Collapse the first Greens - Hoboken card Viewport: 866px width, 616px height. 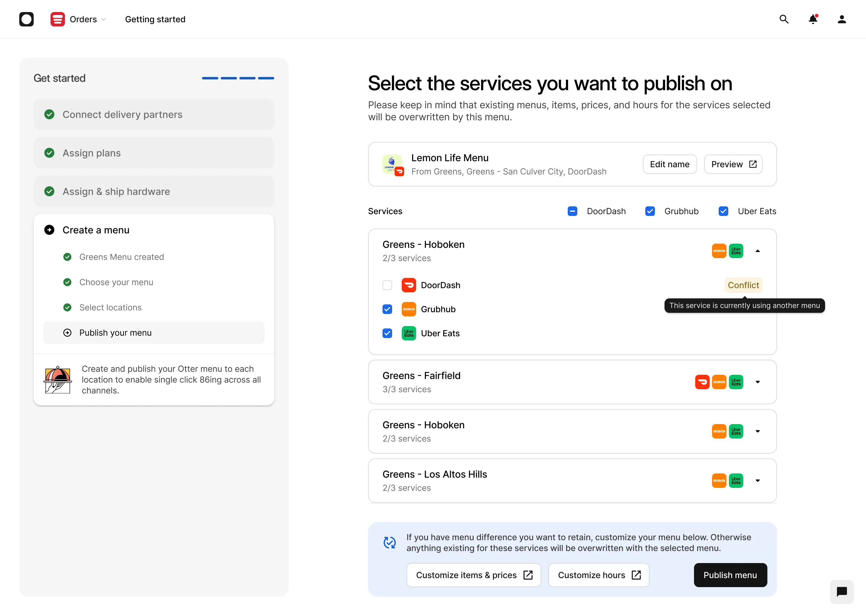[757, 251]
